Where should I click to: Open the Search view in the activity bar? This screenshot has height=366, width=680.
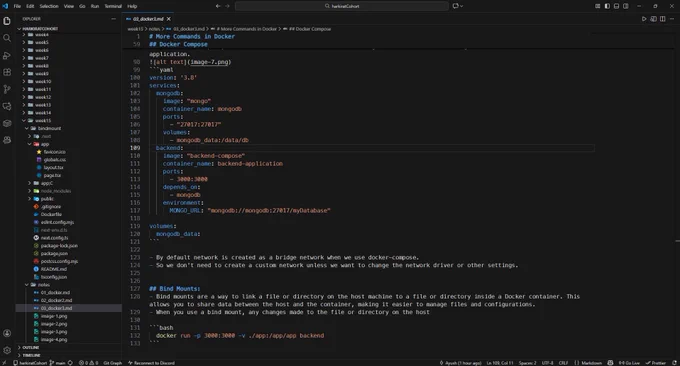[x=7, y=38]
